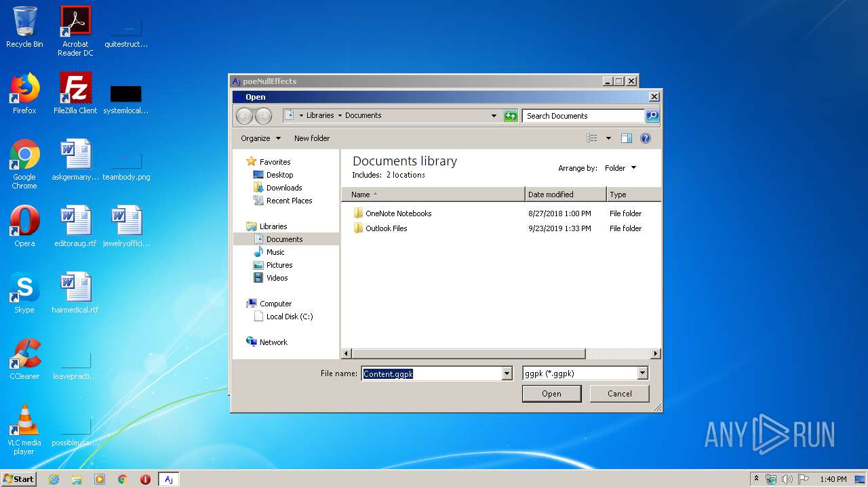
Task: Click the File name input field
Action: click(431, 373)
